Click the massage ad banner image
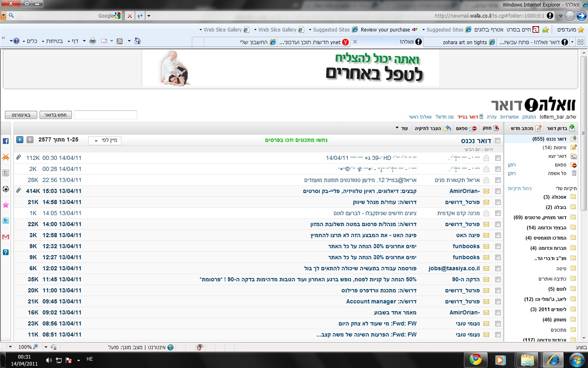Screen dimensions: 588x368 [290, 68]
